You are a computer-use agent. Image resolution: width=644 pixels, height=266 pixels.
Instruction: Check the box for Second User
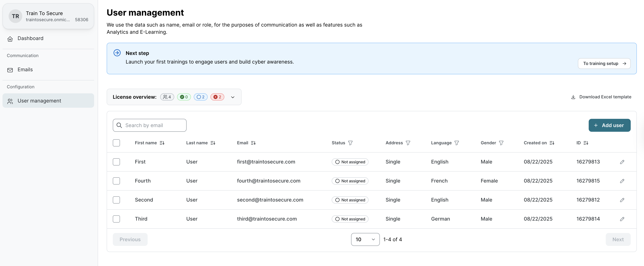(116, 200)
